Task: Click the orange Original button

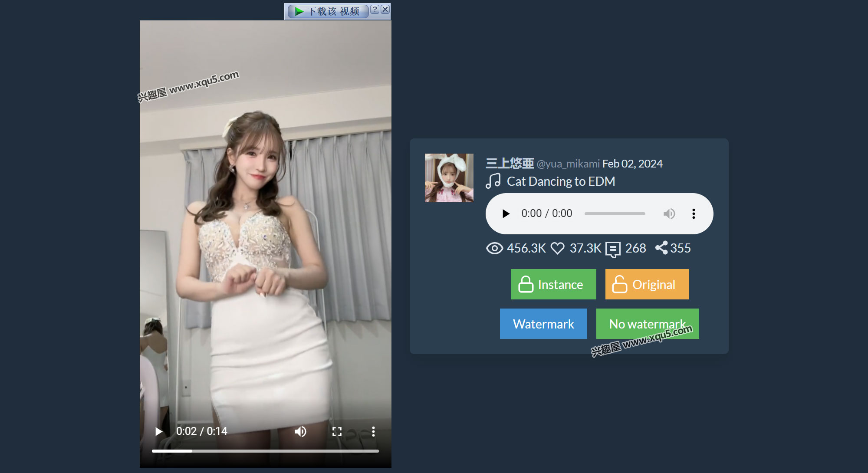Action: click(x=647, y=284)
